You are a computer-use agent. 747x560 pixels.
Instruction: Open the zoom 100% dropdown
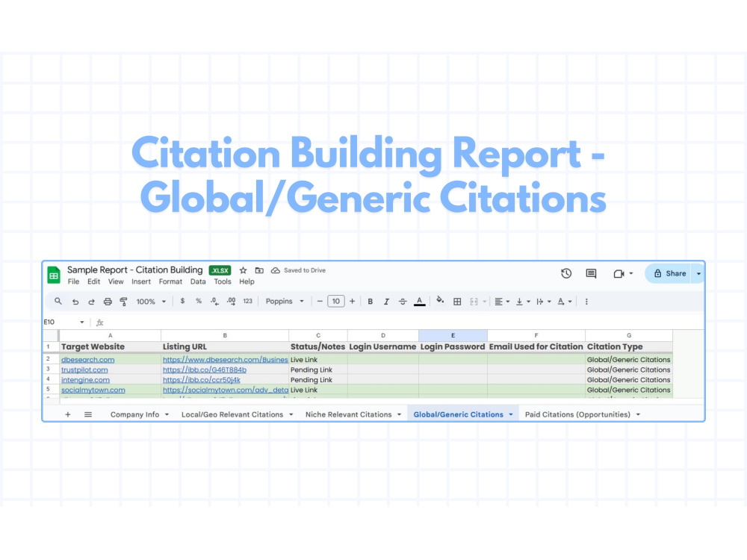point(151,302)
